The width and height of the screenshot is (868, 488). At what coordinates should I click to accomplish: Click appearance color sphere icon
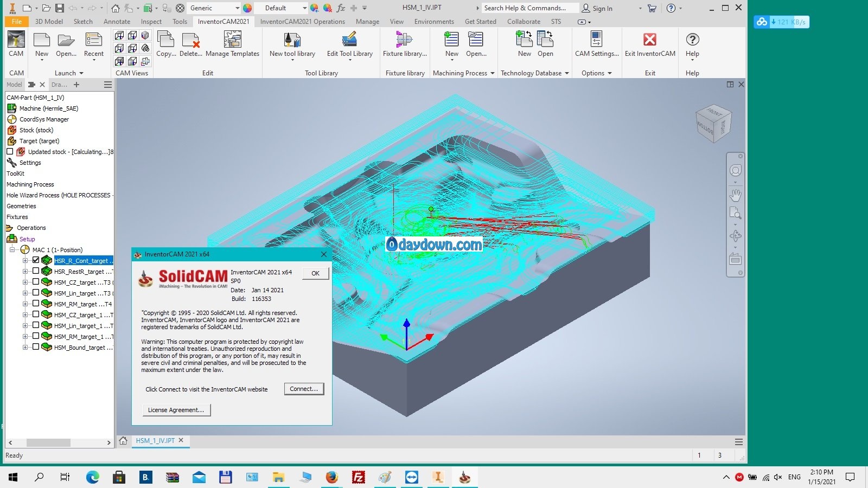(247, 8)
